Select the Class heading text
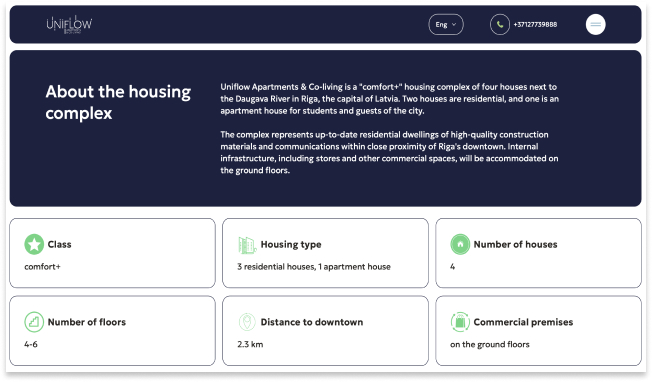Screen dimensions: 652x382 [59, 244]
